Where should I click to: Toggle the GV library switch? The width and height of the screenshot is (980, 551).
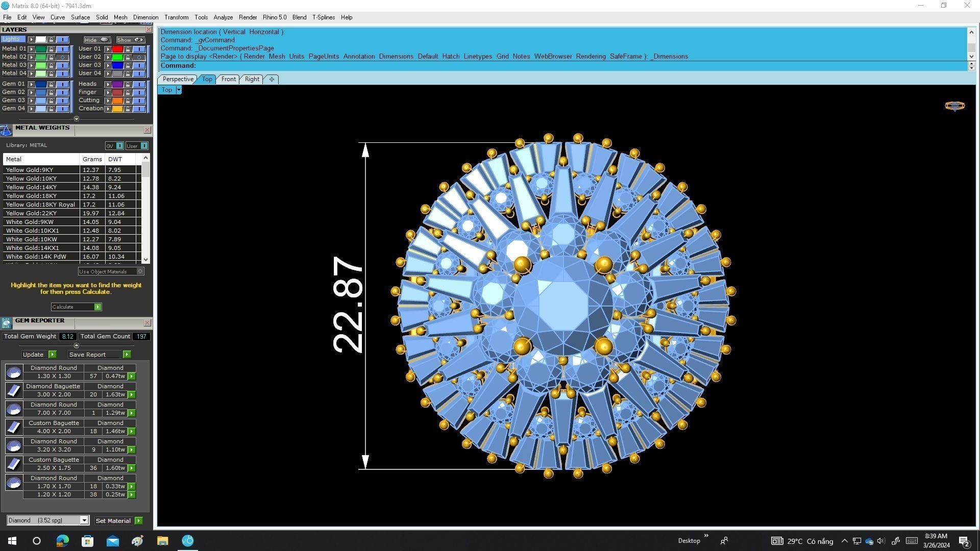pos(119,146)
